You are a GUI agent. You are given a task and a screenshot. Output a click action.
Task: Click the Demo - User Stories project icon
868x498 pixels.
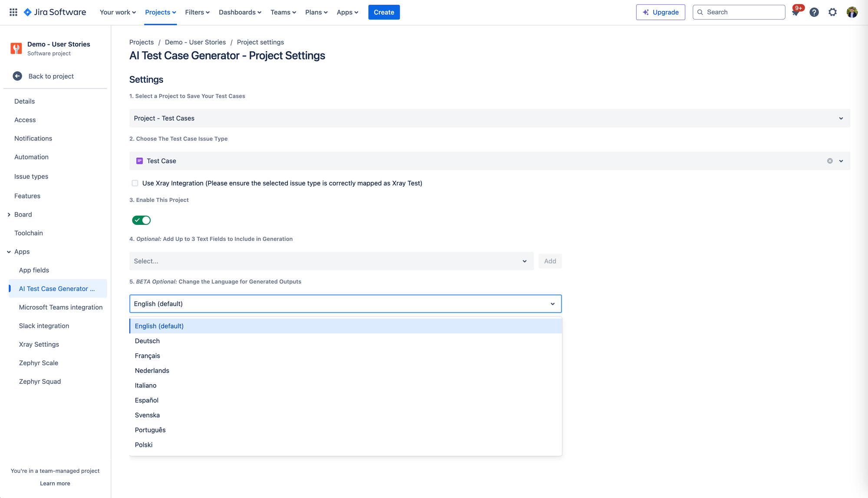pos(16,48)
